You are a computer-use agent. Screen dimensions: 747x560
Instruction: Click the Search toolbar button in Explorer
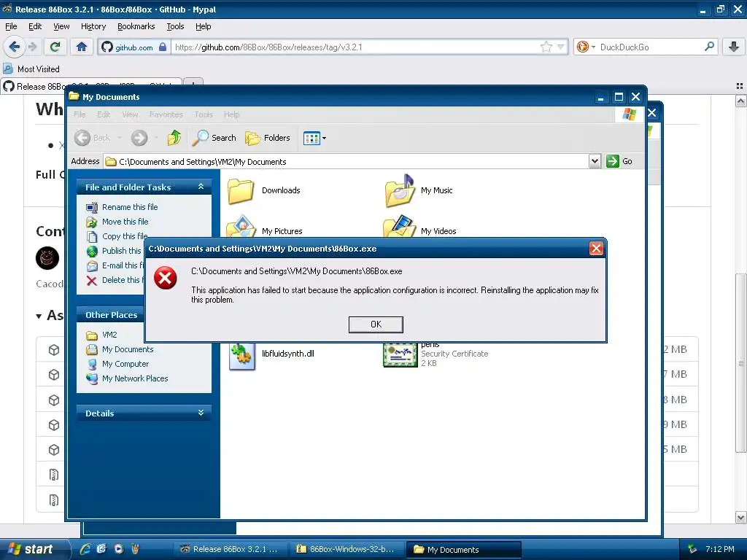[214, 138]
